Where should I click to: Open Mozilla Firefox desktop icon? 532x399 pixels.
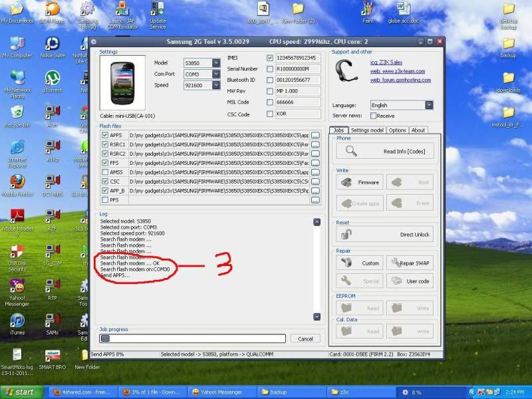[x=17, y=184]
